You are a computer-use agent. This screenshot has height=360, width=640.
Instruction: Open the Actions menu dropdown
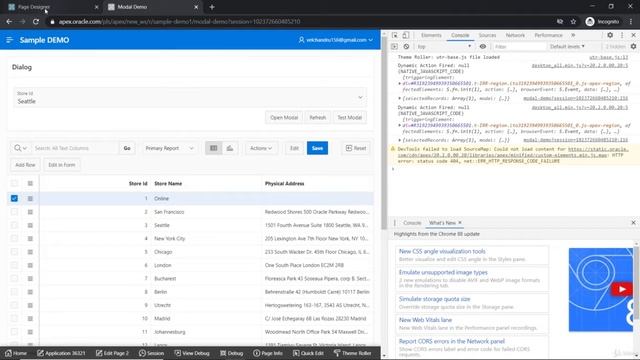click(261, 148)
